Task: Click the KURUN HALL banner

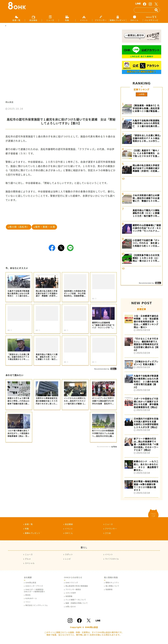Action: (141, 36)
